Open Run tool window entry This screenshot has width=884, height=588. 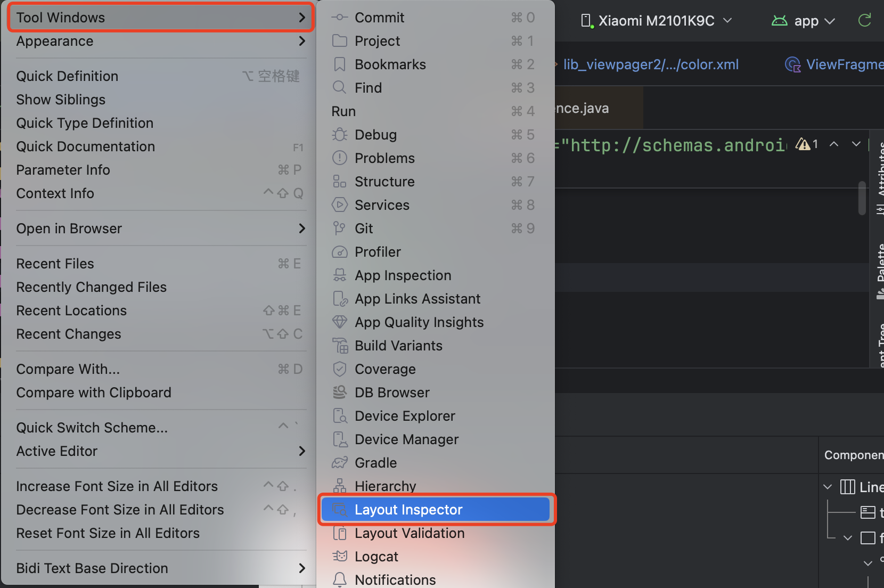coord(435,111)
